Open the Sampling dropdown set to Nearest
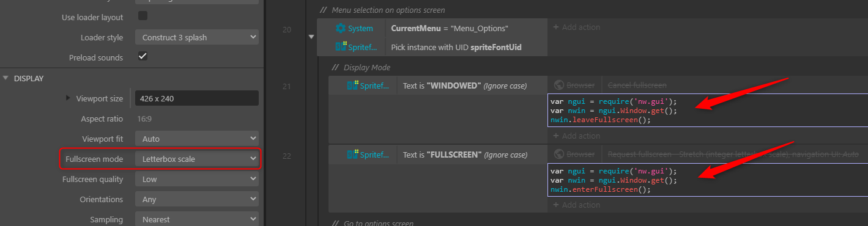 tap(196, 219)
